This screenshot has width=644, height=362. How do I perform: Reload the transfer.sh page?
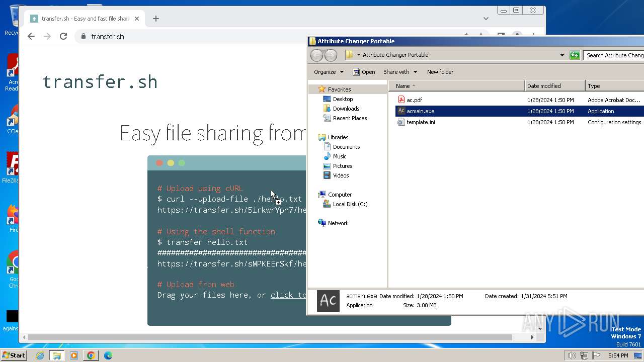(x=63, y=36)
